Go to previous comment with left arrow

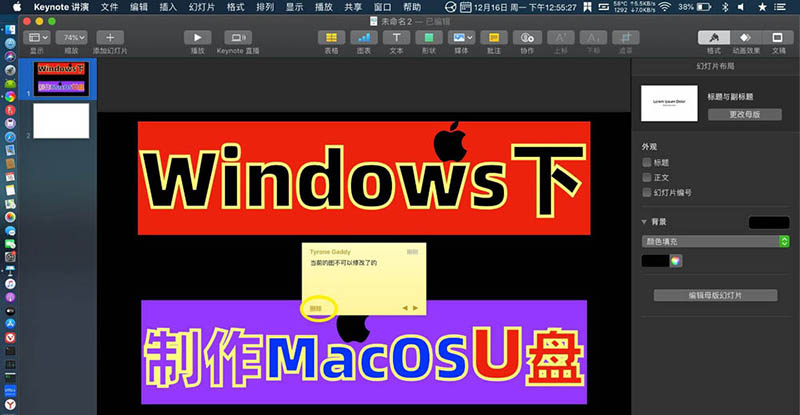click(405, 308)
